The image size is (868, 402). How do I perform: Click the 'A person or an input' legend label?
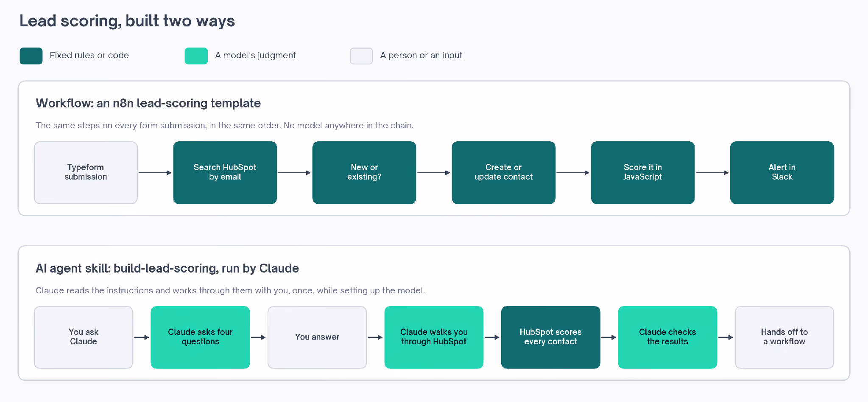pyautogui.click(x=421, y=55)
